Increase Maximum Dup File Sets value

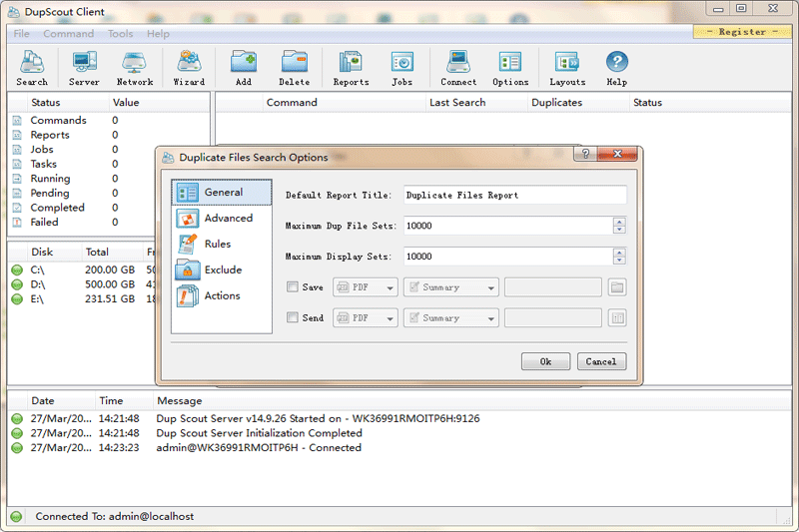pyautogui.click(x=619, y=223)
